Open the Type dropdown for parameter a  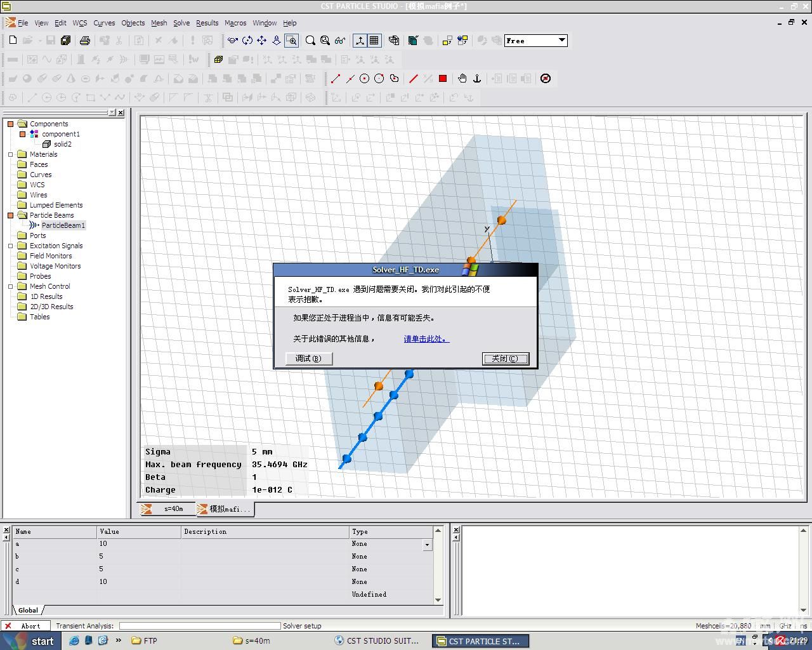(427, 545)
